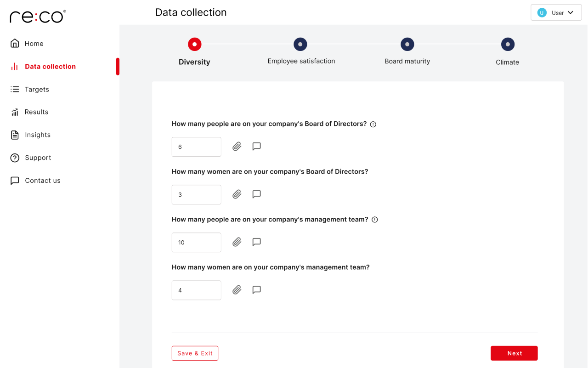588x368 pixels.
Task: Open comment bubble for women on management team
Action: pyautogui.click(x=257, y=290)
